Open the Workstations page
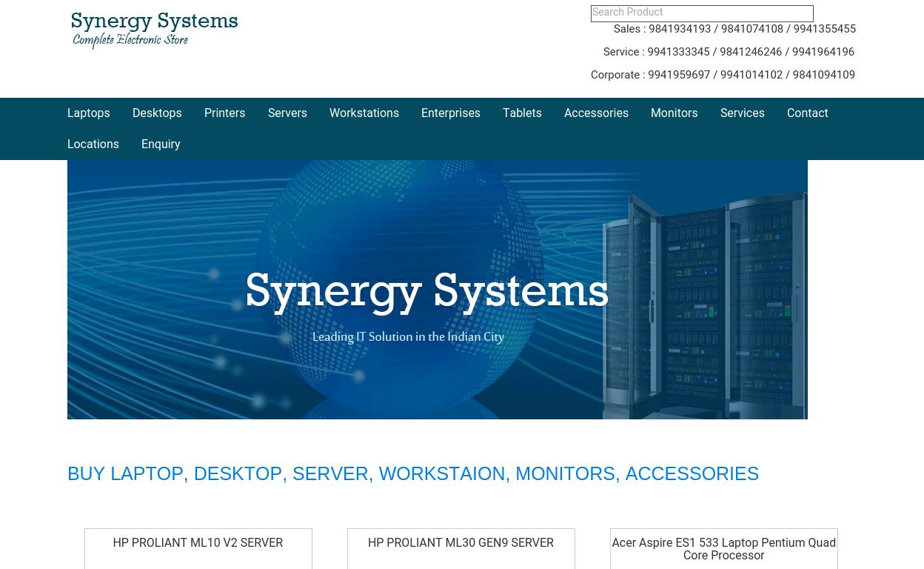This screenshot has height=569, width=924. [364, 113]
